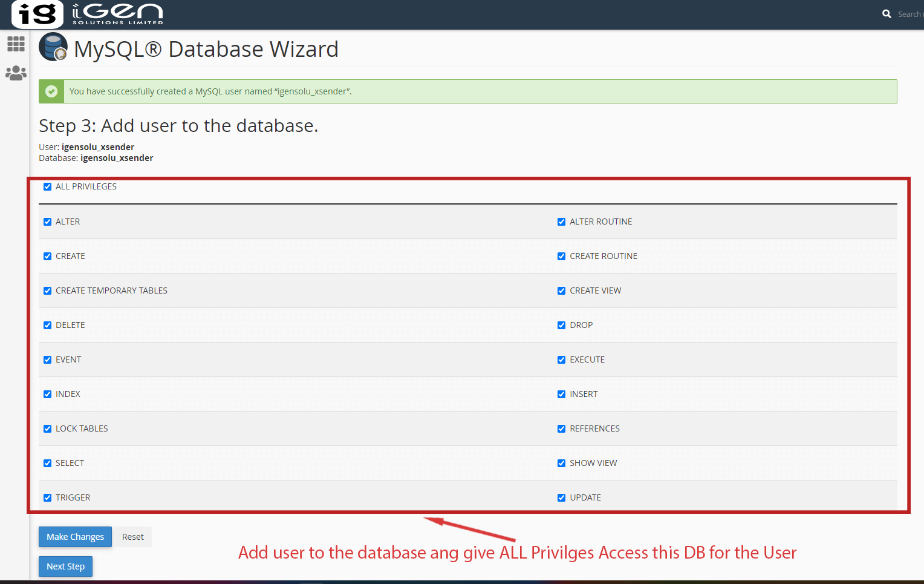Click the search magnifier icon
This screenshot has width=924, height=584.
(887, 14)
